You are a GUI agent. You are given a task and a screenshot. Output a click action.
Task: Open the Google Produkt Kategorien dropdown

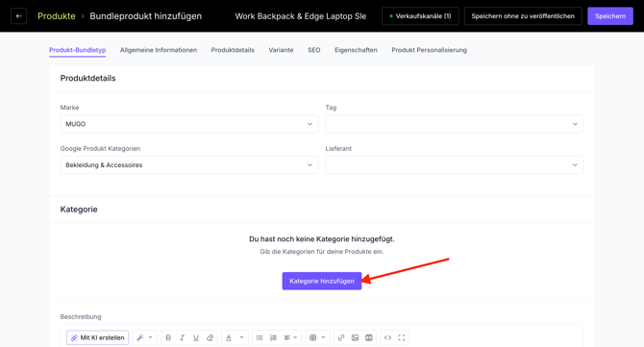[x=189, y=165]
